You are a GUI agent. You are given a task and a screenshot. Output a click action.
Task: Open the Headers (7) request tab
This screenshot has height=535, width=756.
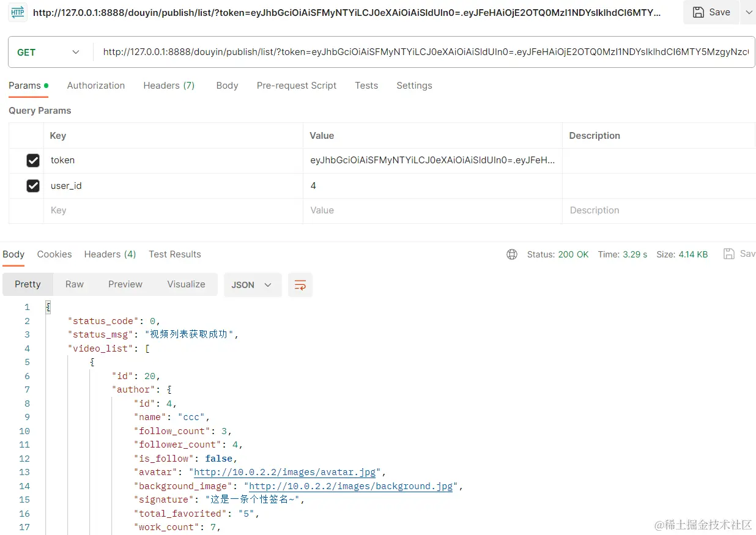(x=169, y=86)
